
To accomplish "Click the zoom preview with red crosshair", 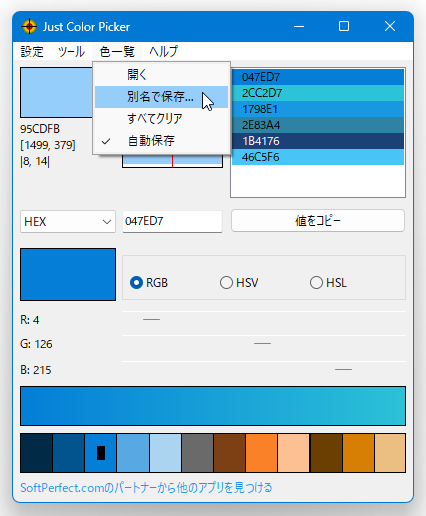I will click(x=172, y=161).
